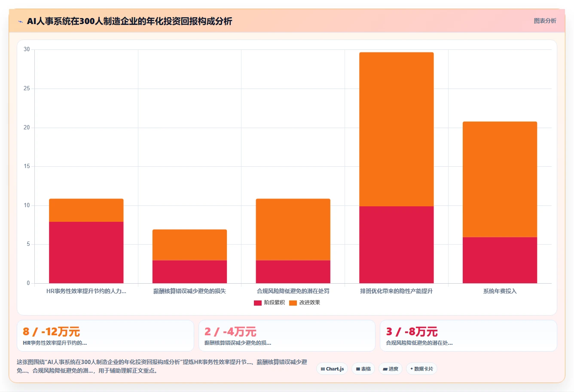Click the orange segment of the 合规风险降低 bar
The height and width of the screenshot is (392, 574).
[293, 229]
